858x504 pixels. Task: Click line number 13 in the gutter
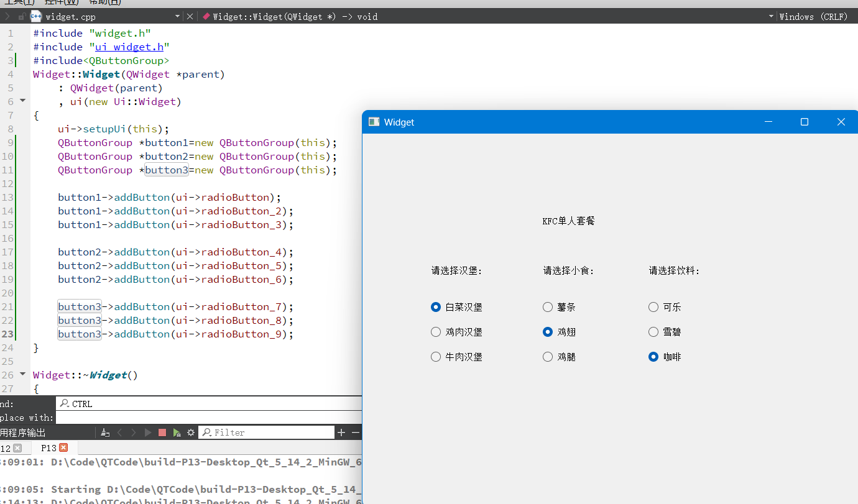(x=7, y=197)
